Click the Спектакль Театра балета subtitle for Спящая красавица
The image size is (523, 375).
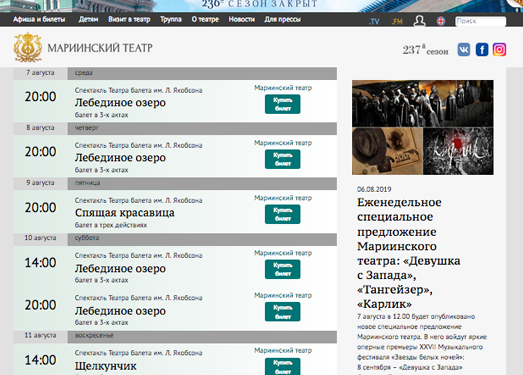pos(138,201)
